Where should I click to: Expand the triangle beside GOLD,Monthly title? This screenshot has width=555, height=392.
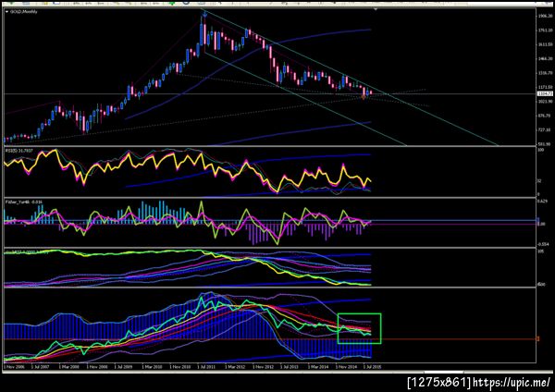pyautogui.click(x=7, y=12)
